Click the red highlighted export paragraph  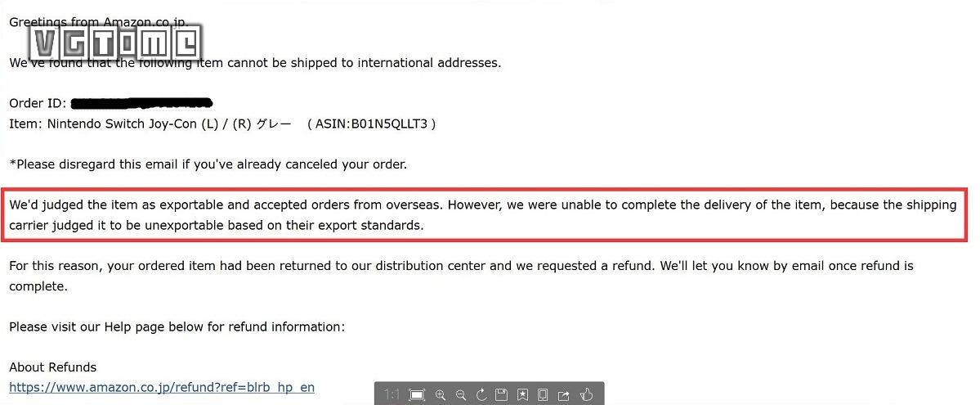click(482, 214)
